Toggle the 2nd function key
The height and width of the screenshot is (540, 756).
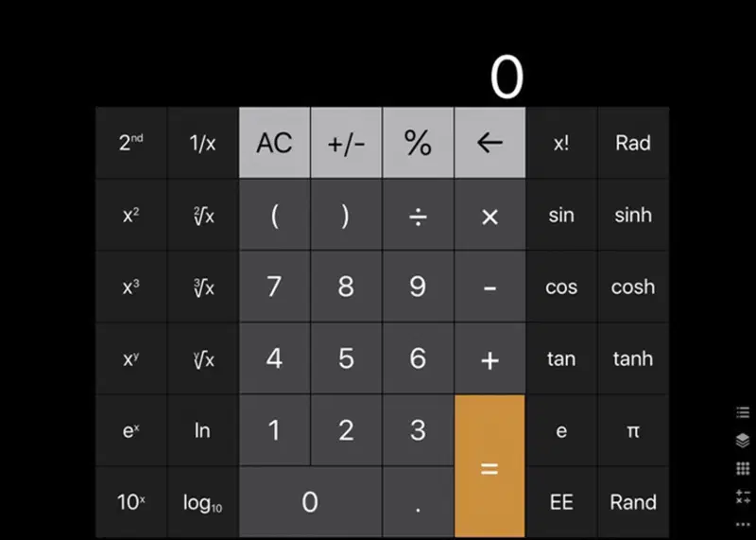coord(131,143)
